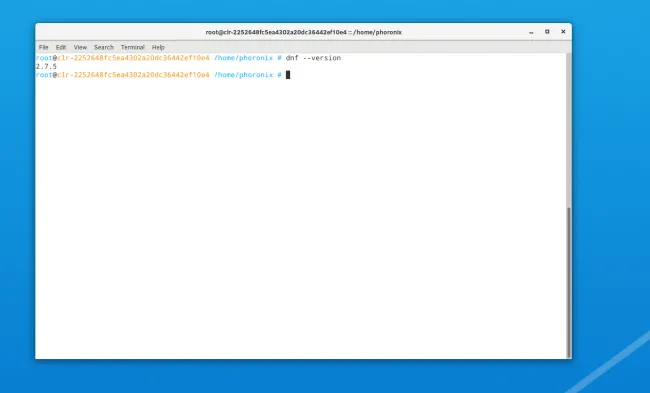Open the Help menu
The height and width of the screenshot is (393, 650).
click(158, 47)
